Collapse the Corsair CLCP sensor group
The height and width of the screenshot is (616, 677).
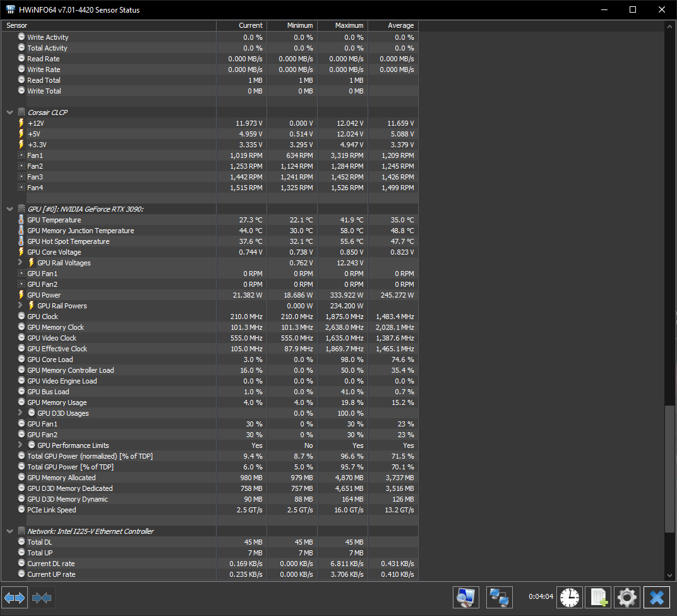pos(9,112)
